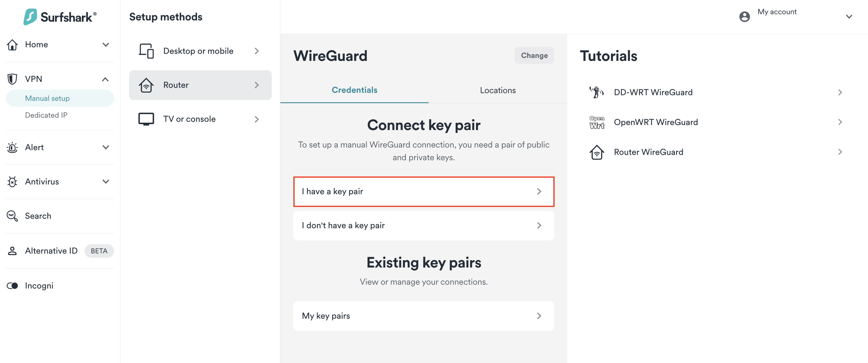This screenshot has width=868, height=363.
Task: Click the My account avatar icon
Action: [x=744, y=17]
